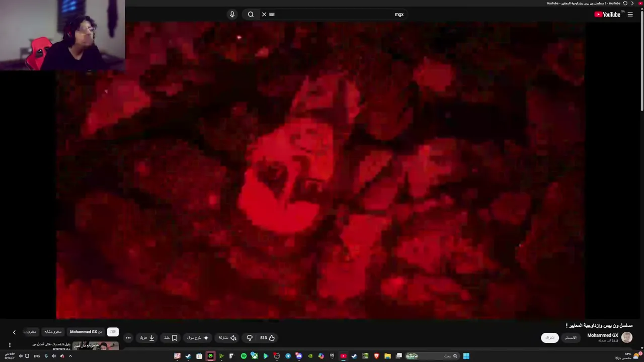Open options dots for suggested video
Screen dimensions: 644x362
(x=10, y=345)
